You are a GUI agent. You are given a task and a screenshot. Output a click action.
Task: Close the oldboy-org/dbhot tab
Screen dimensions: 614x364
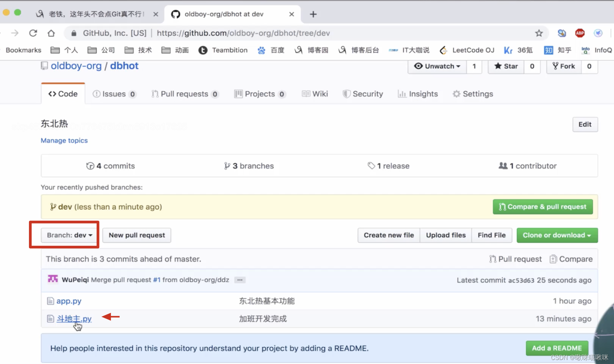click(291, 14)
